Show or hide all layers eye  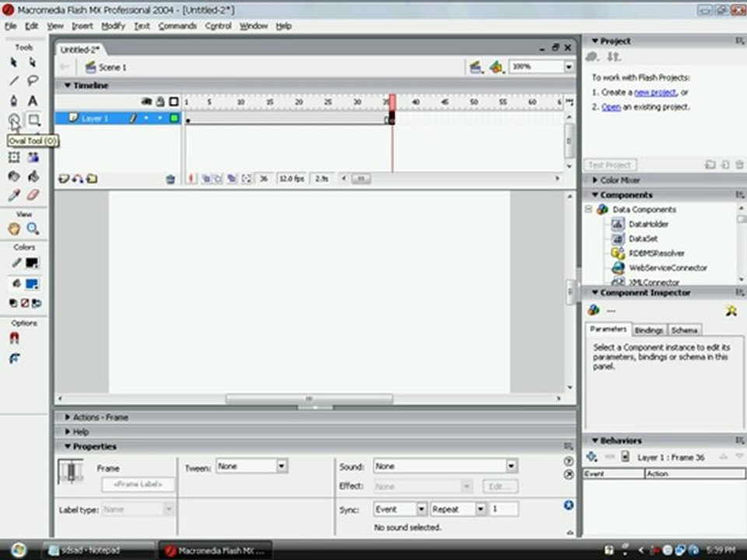[146, 101]
